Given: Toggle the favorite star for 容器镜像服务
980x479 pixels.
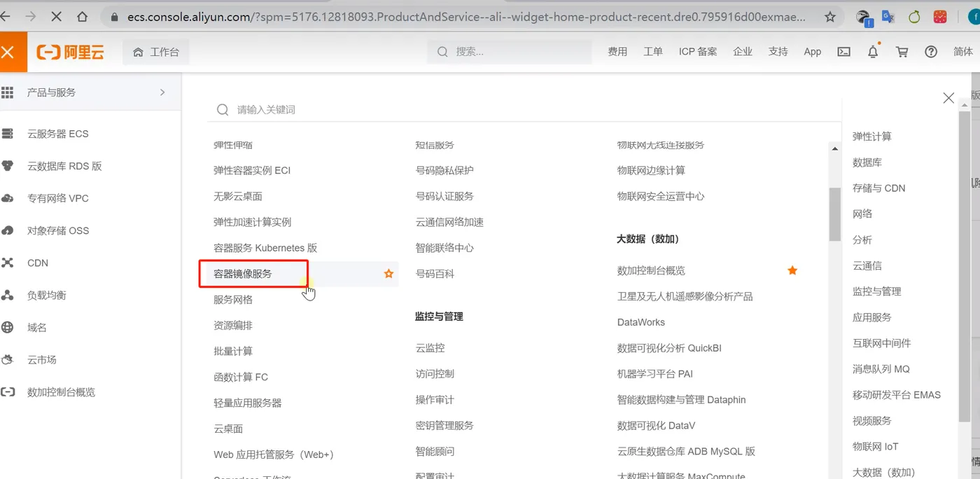Looking at the screenshot, I should (388, 274).
